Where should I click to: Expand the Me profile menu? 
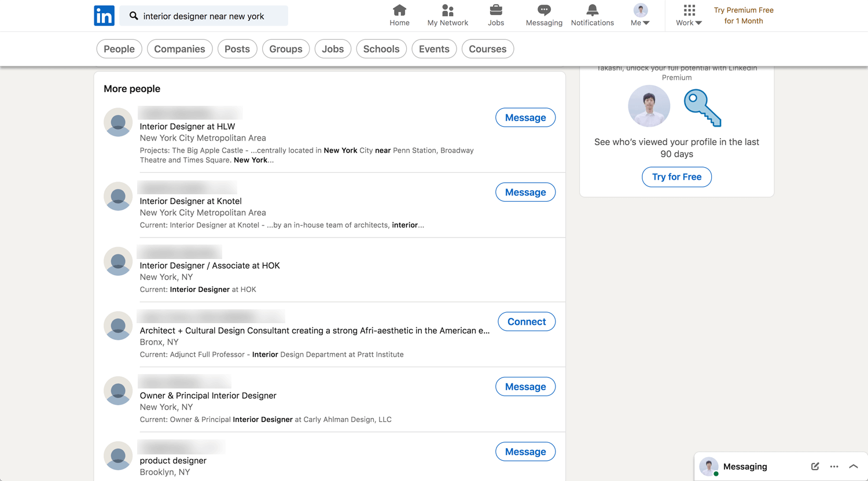coord(640,16)
